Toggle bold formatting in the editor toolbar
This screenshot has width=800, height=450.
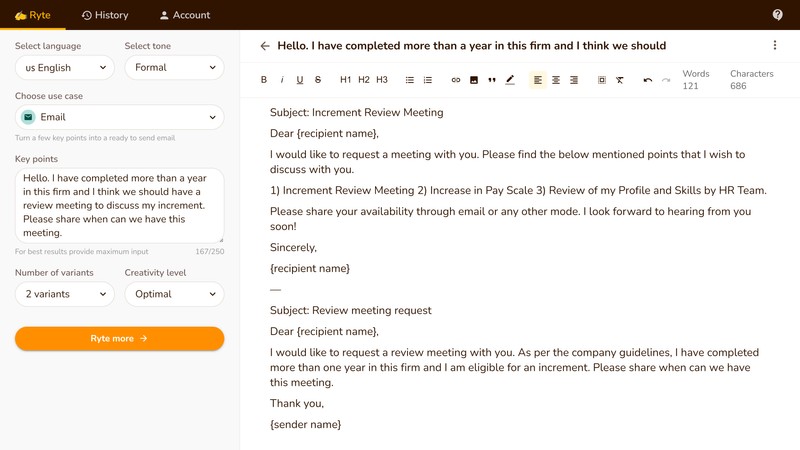pyautogui.click(x=264, y=80)
